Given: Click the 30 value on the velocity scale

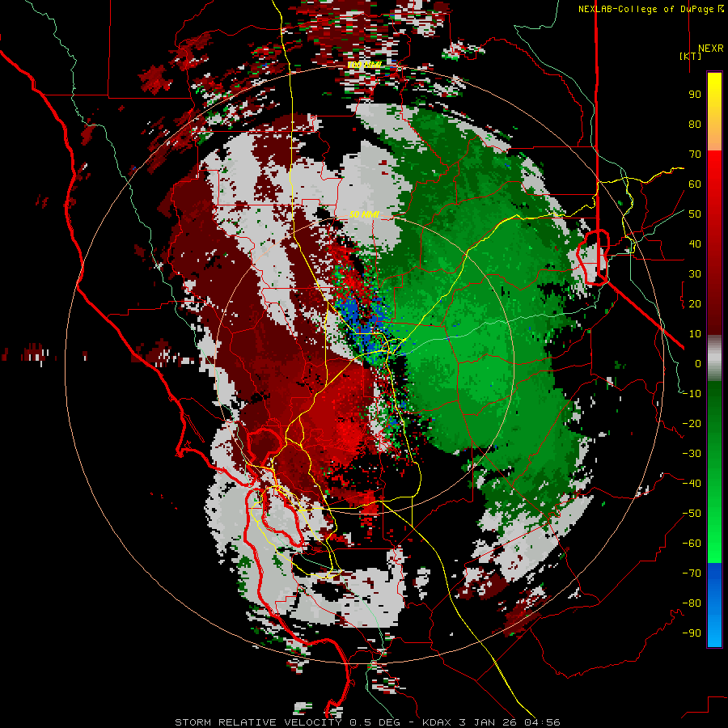Looking at the screenshot, I should (695, 274).
